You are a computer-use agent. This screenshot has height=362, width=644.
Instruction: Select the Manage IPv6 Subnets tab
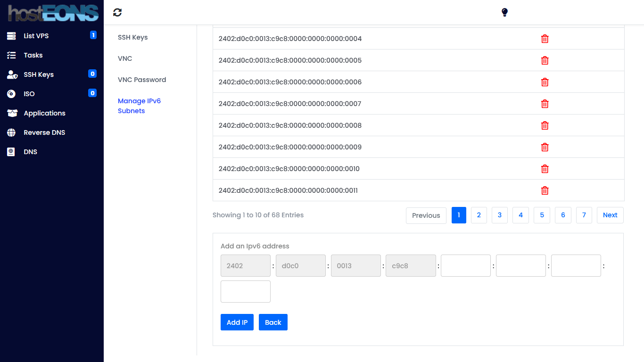point(139,106)
